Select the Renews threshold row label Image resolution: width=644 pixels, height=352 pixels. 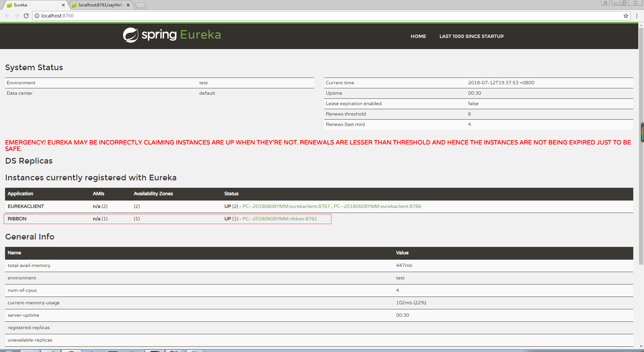pyautogui.click(x=346, y=114)
